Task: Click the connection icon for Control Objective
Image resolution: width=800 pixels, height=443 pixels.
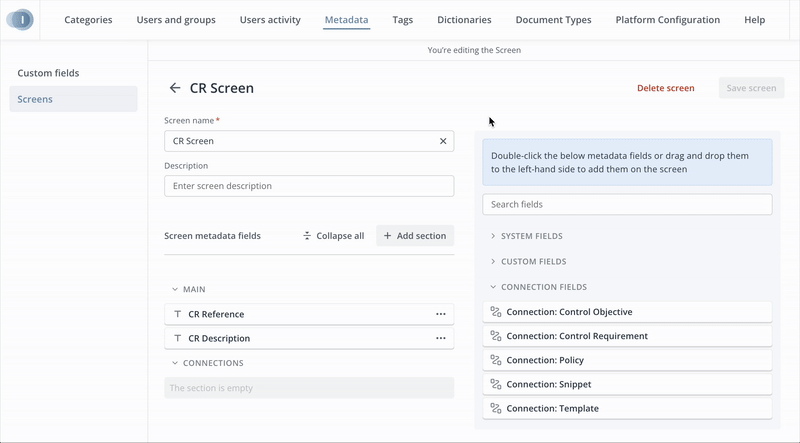Action: coord(495,312)
